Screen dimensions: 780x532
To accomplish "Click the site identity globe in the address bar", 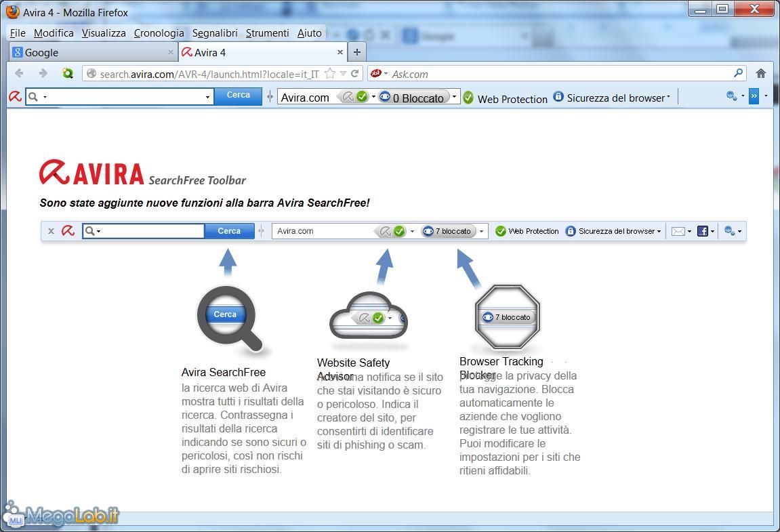I will 91,74.
